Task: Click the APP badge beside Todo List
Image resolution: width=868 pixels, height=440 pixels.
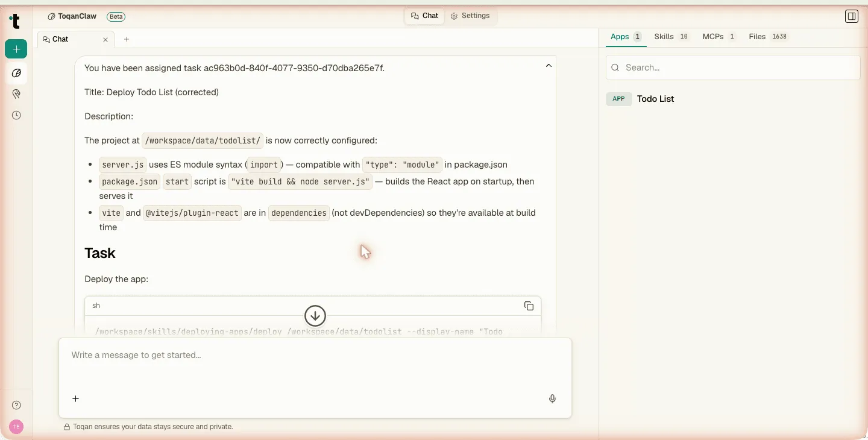Action: coord(619,99)
